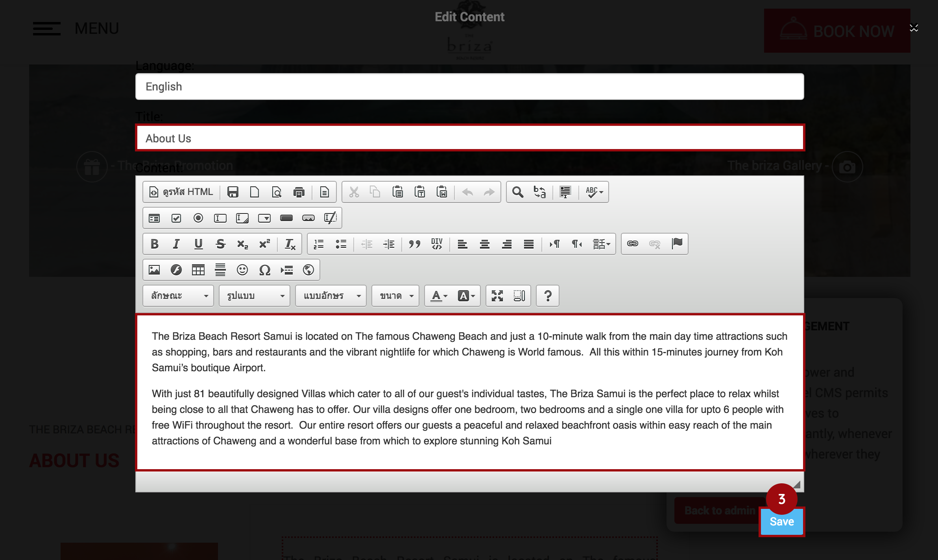This screenshot has width=938, height=560.
Task: Insert a Form element icon
Action: pos(154,218)
